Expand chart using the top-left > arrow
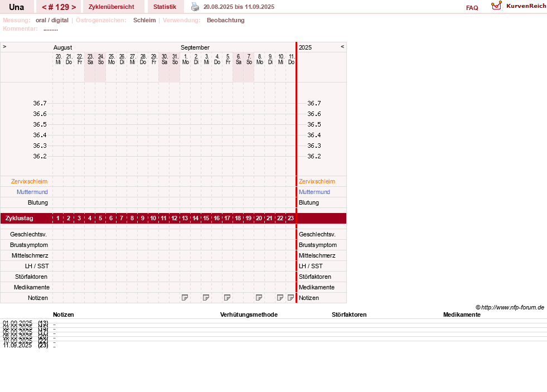 click(4, 46)
